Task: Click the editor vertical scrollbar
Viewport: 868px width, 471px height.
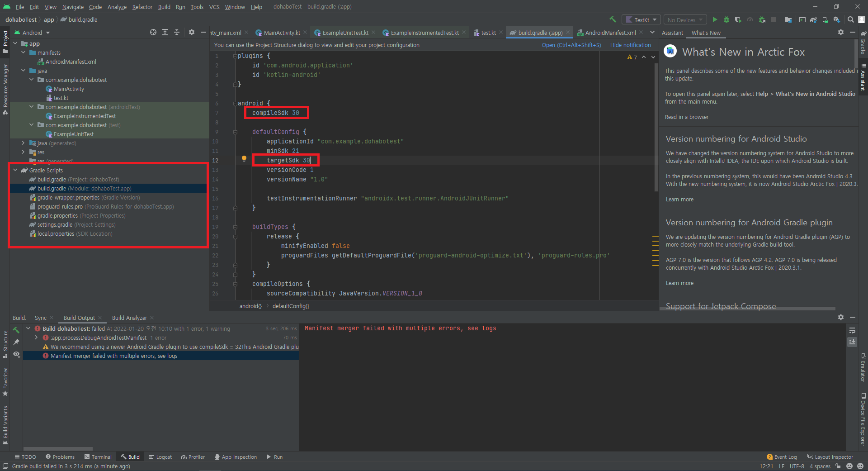Action: coord(656,127)
